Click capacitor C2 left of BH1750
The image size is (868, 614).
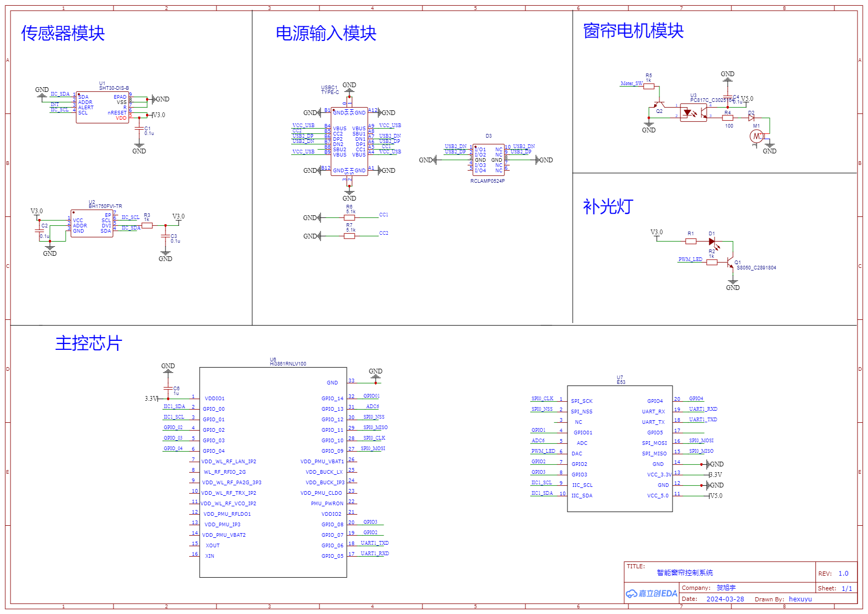tap(39, 231)
